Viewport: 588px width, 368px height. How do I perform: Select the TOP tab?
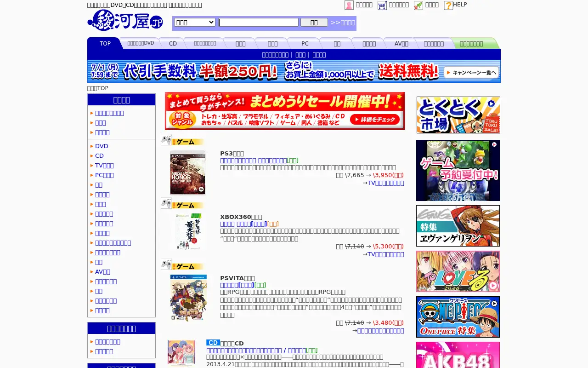pos(105,43)
